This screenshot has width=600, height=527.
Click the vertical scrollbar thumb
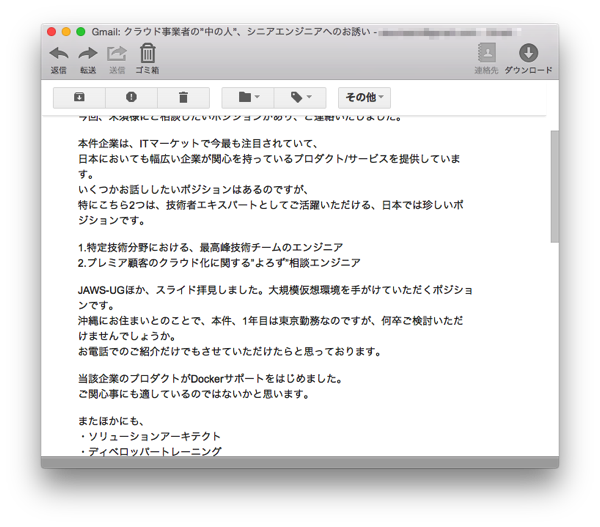(x=554, y=186)
